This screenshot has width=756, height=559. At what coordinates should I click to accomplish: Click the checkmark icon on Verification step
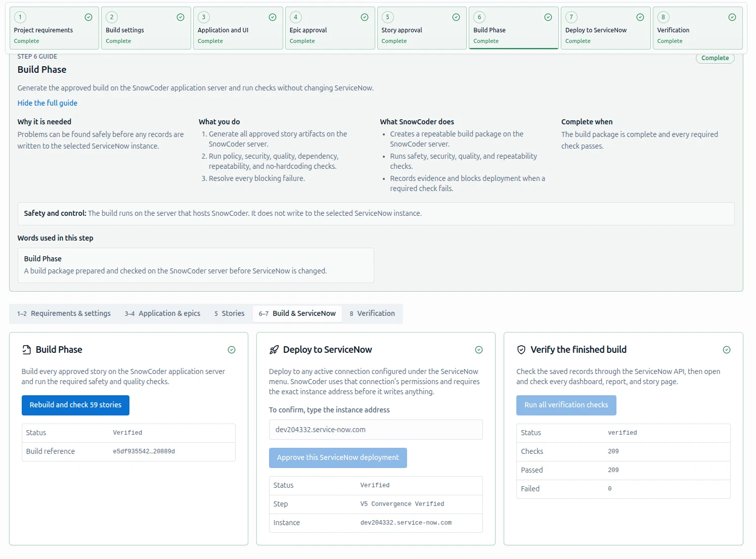732,17
